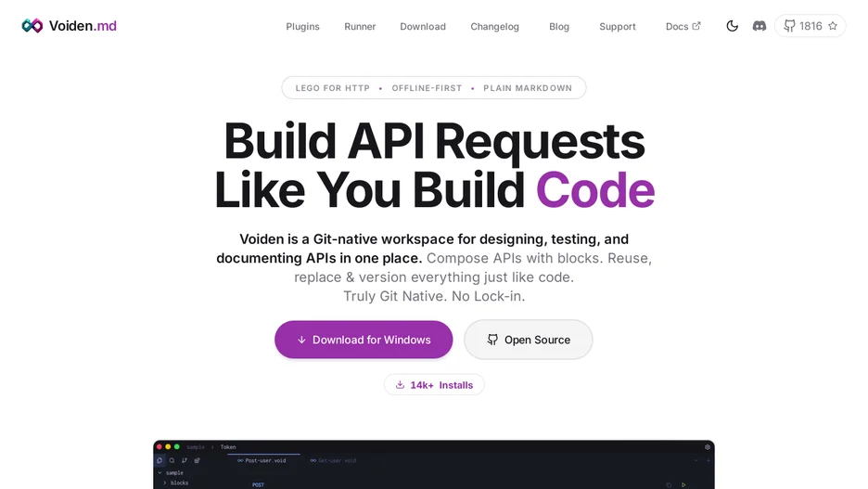868x489 pixels.
Task: Open the Download nav link
Action: pos(423,27)
